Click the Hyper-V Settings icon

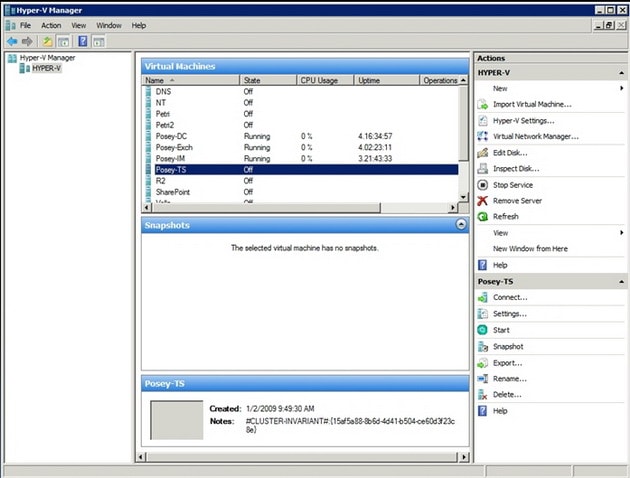click(x=483, y=121)
